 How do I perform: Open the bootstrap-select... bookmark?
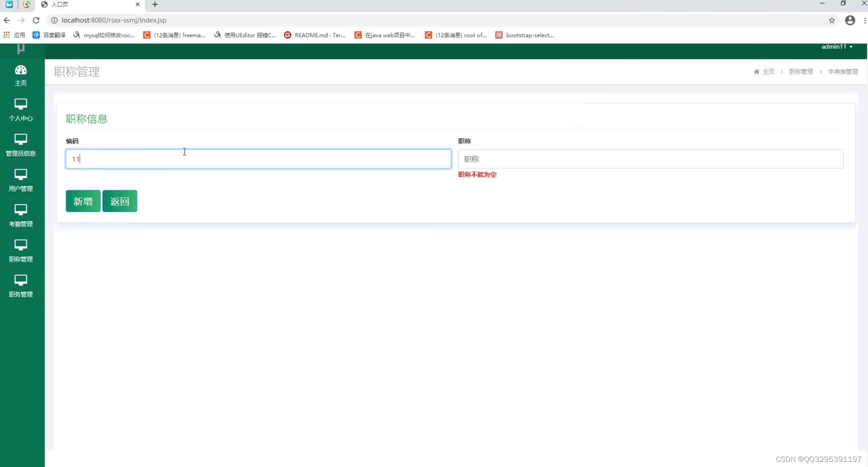[525, 35]
